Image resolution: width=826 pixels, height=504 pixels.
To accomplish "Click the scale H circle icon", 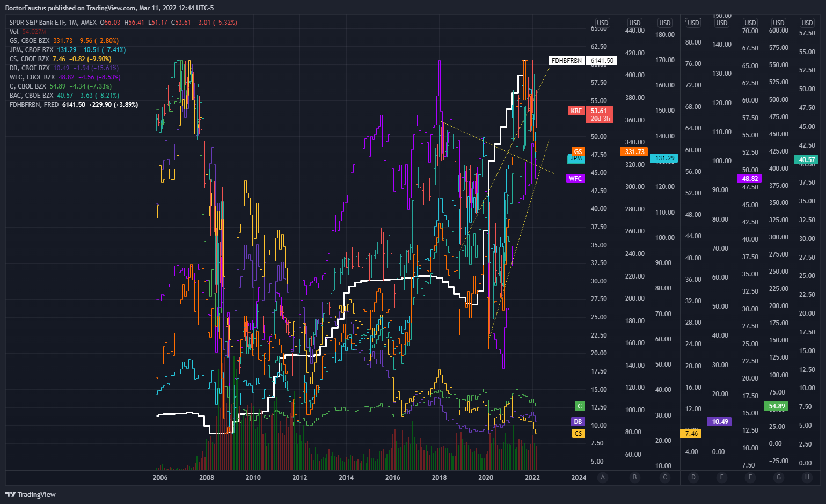I will click(807, 477).
